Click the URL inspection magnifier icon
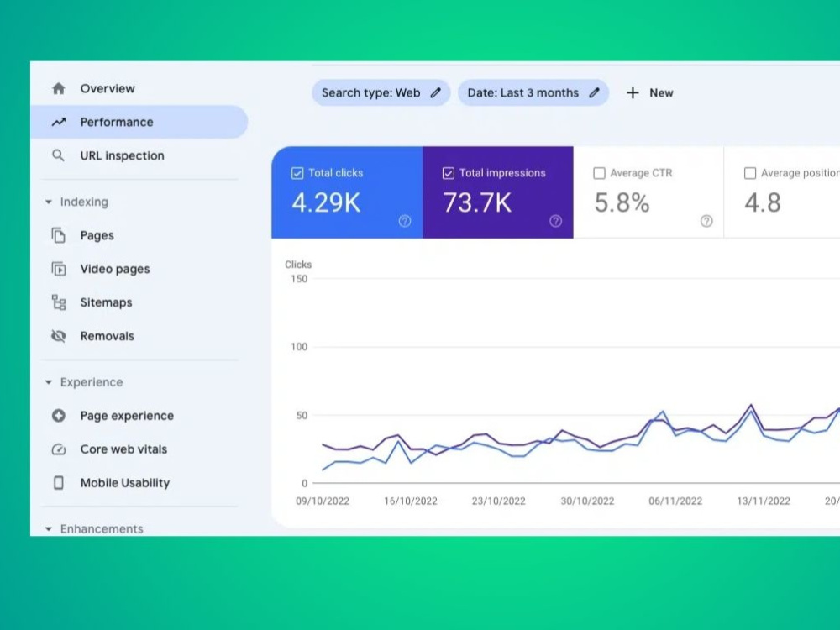Screen dimensions: 840x630 click(58, 156)
